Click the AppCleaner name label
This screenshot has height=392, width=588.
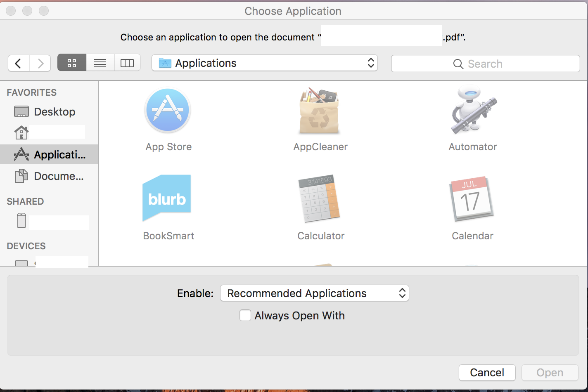tap(320, 147)
